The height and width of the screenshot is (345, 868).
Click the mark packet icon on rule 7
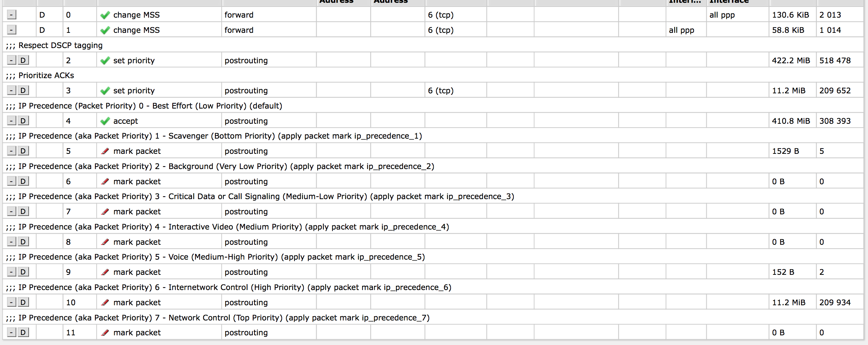pos(105,212)
